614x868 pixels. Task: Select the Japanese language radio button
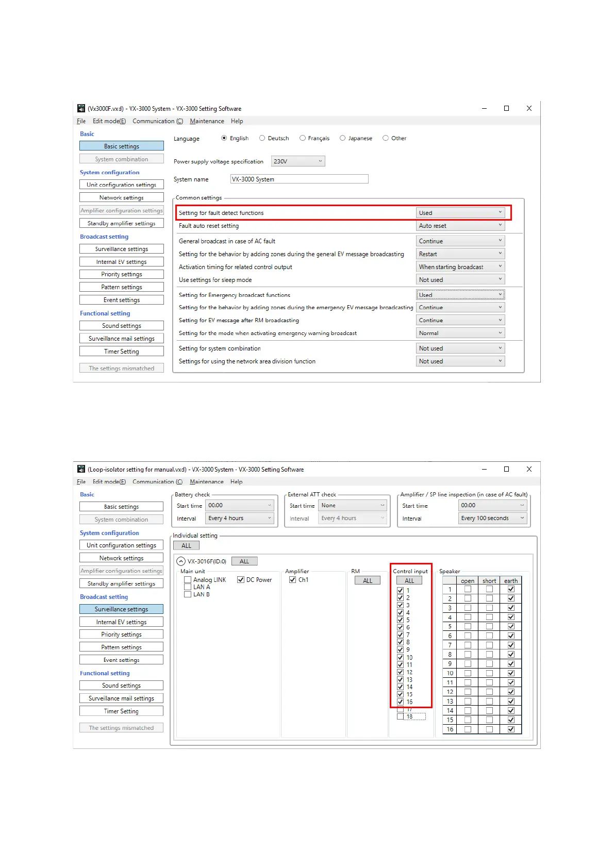[x=342, y=138]
